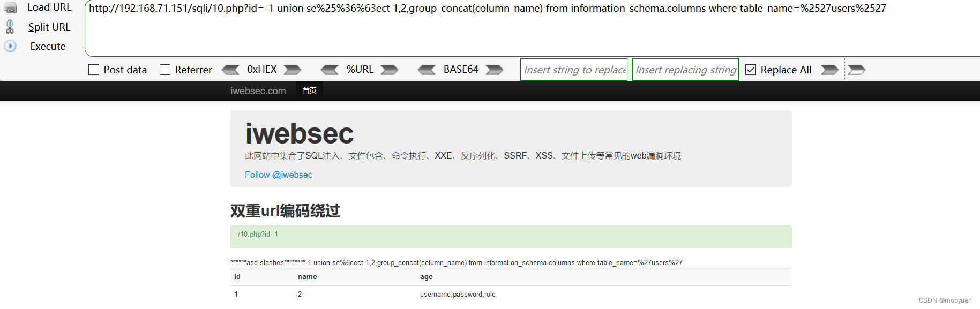This screenshot has width=980, height=309.
Task: Click the left arrow before %URL
Action: tap(330, 70)
